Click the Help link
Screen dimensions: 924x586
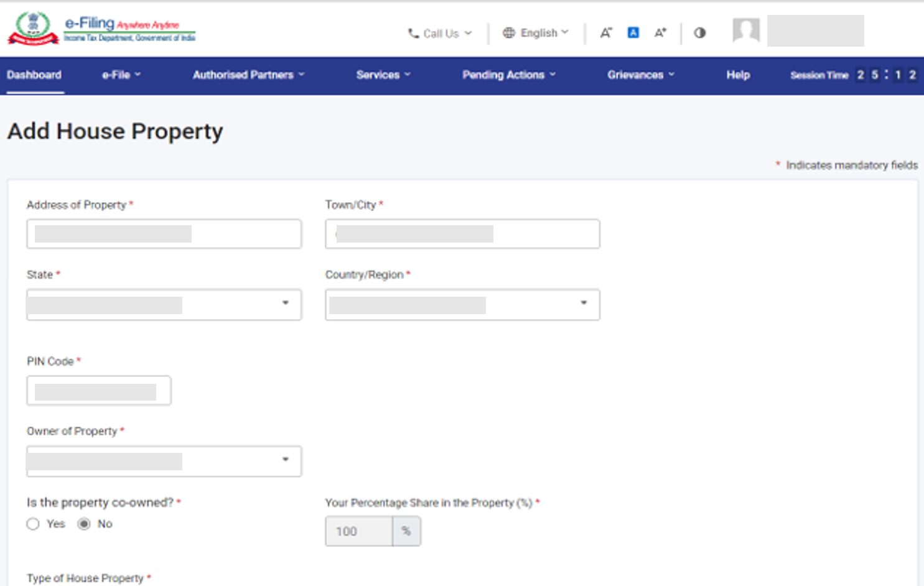pos(738,75)
